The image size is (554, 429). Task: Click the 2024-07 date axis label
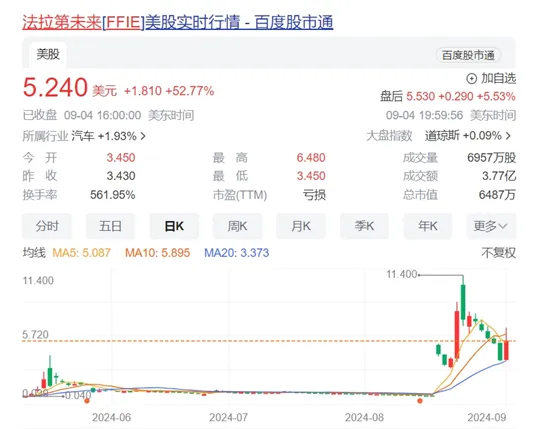pos(229,418)
